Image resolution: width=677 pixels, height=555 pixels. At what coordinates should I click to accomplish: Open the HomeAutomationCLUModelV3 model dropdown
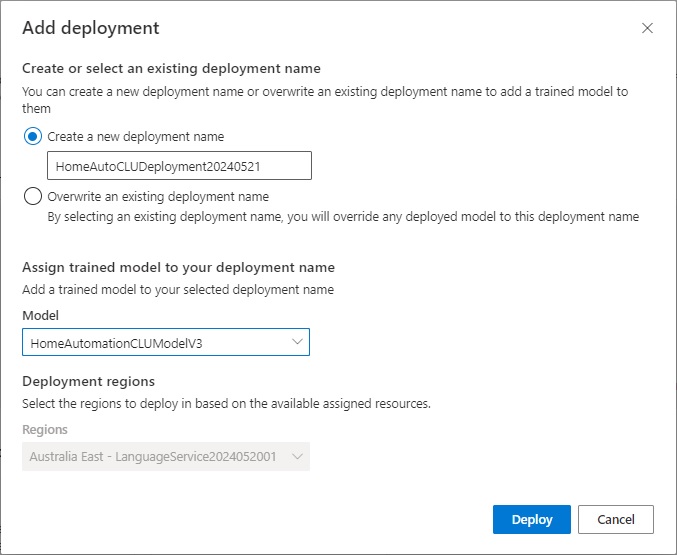(x=165, y=342)
